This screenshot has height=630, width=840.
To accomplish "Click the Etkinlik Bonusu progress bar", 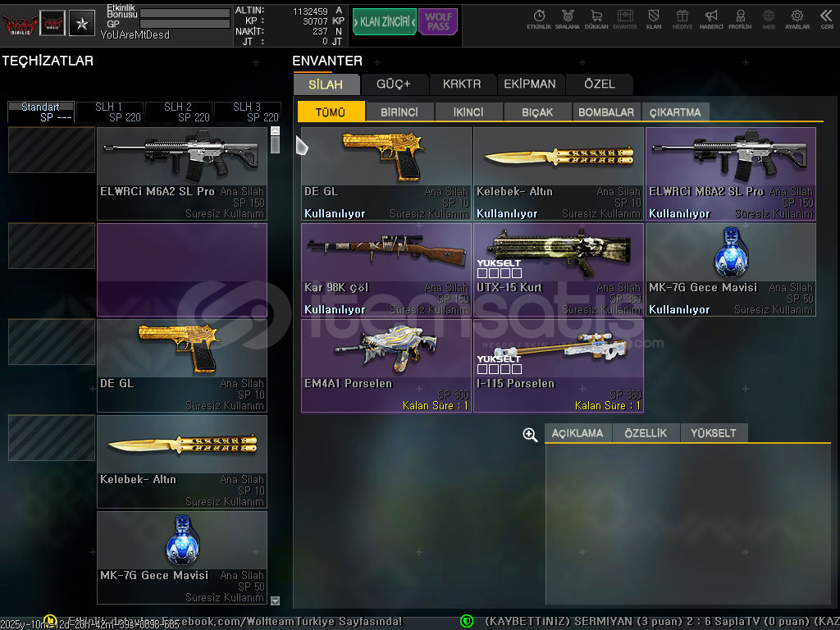I will click(x=185, y=13).
